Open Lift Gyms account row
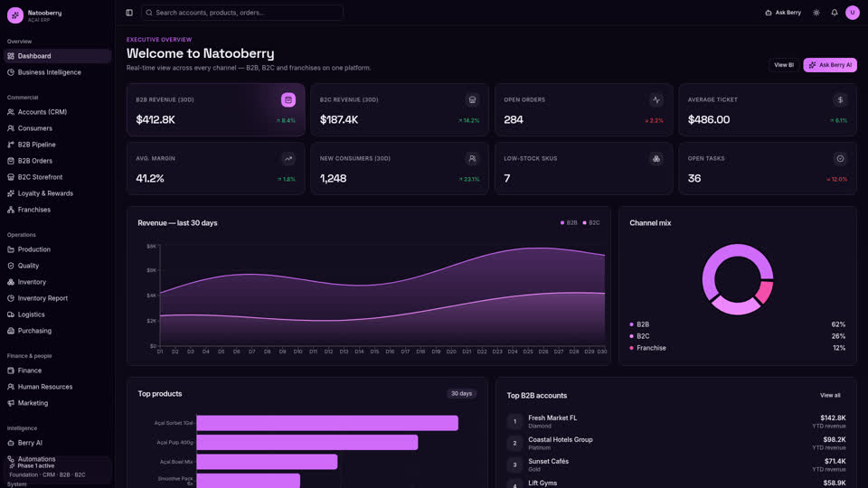 [x=676, y=483]
